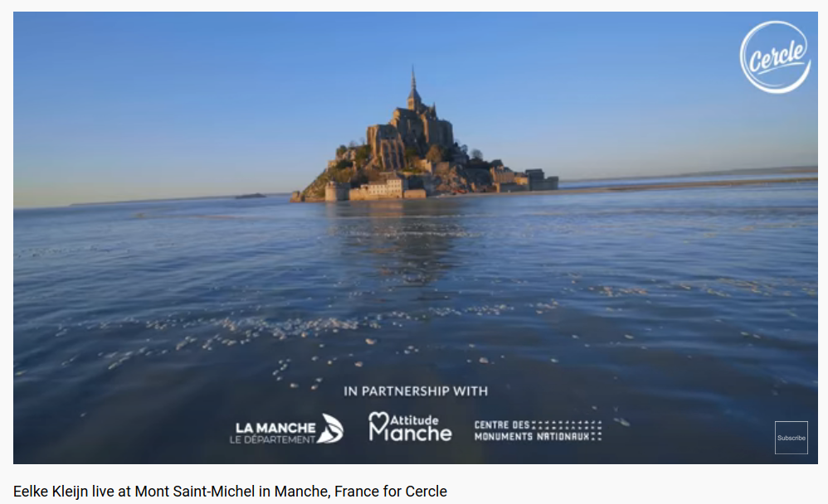The width and height of the screenshot is (828, 504).
Task: Click the 'IN PARTNERSHIP WITH' caption
Action: 416,391
